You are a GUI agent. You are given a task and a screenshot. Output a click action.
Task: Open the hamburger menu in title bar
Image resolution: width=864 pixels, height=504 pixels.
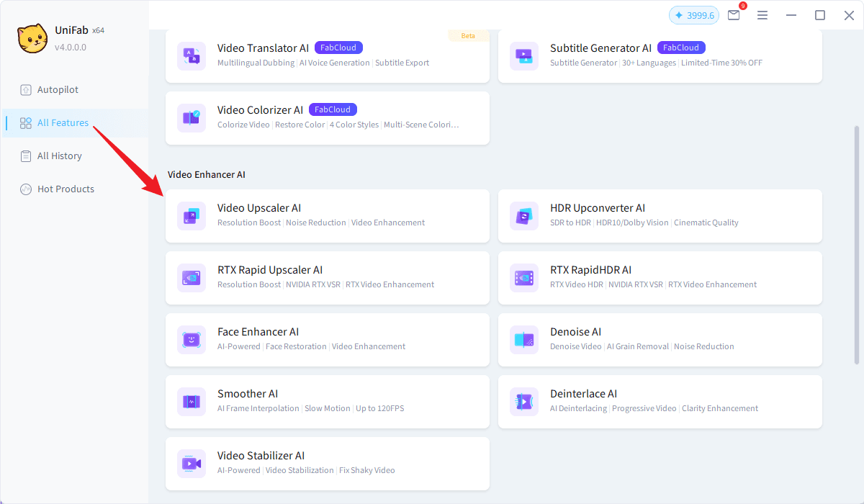[762, 15]
